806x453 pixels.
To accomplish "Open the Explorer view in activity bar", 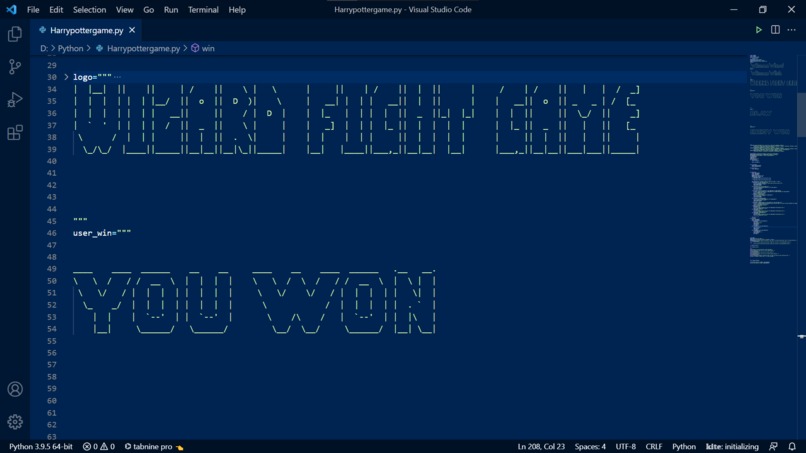I will tap(15, 34).
